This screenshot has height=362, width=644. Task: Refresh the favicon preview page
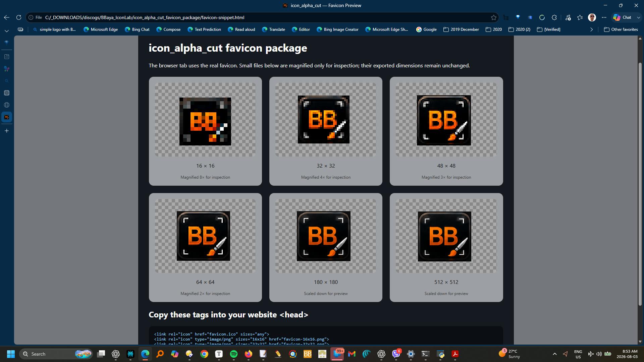point(19,17)
